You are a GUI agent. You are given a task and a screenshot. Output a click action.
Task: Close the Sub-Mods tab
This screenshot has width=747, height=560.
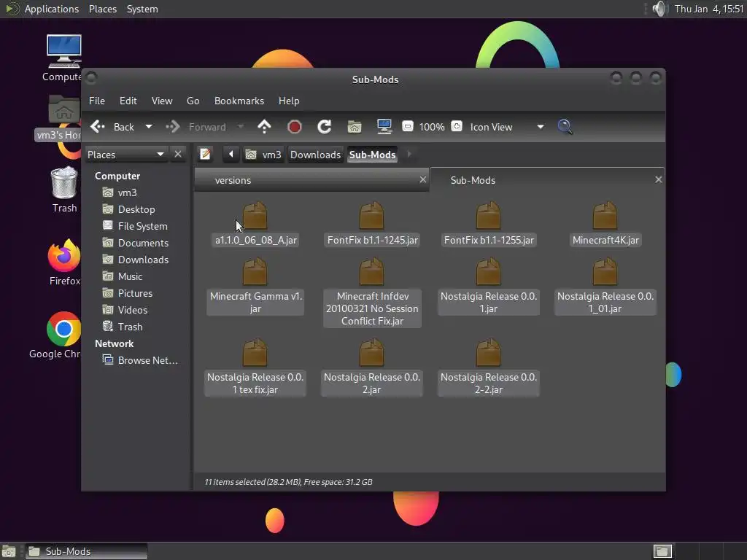pos(659,179)
